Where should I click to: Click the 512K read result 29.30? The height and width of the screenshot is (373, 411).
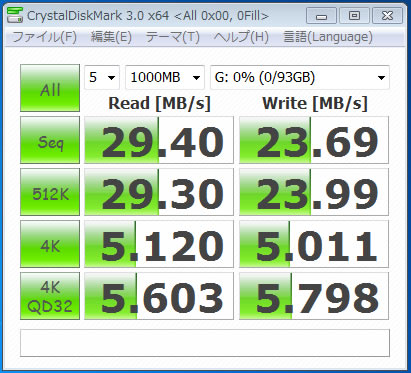(159, 192)
